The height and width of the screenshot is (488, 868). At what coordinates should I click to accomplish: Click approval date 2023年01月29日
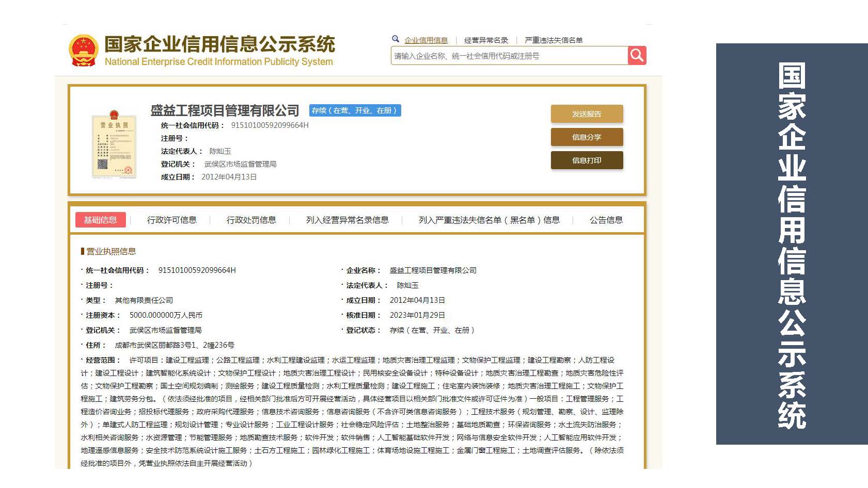pos(417,315)
